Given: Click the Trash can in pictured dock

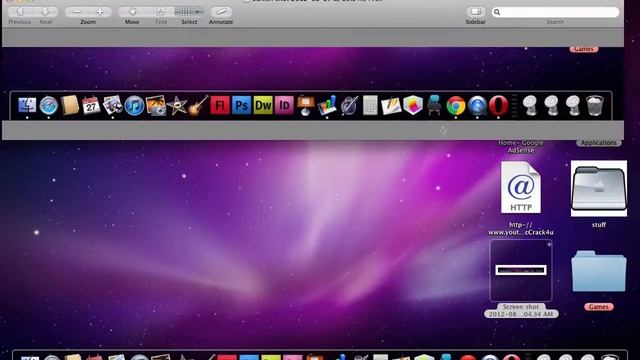Looking at the screenshot, I should pyautogui.click(x=595, y=106).
